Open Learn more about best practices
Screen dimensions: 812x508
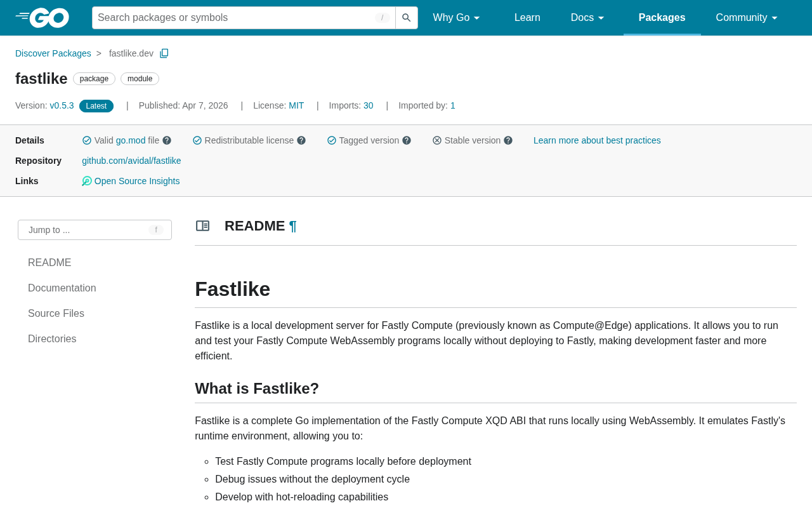pos(597,140)
